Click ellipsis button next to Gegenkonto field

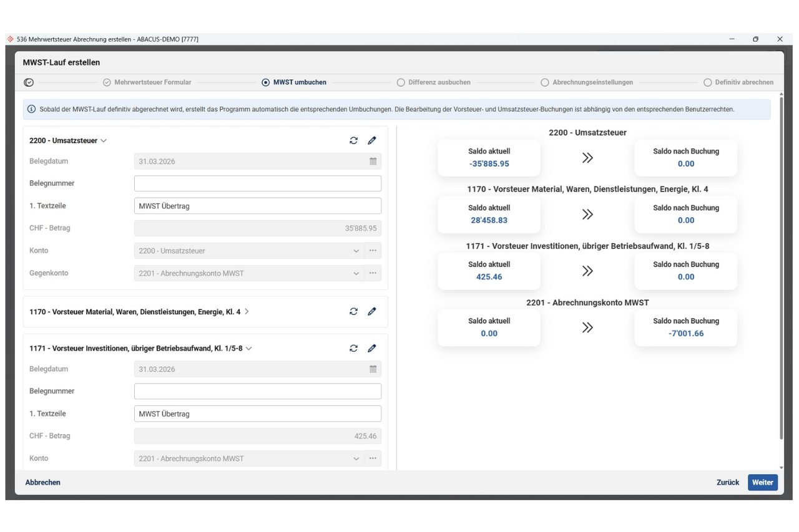(373, 273)
